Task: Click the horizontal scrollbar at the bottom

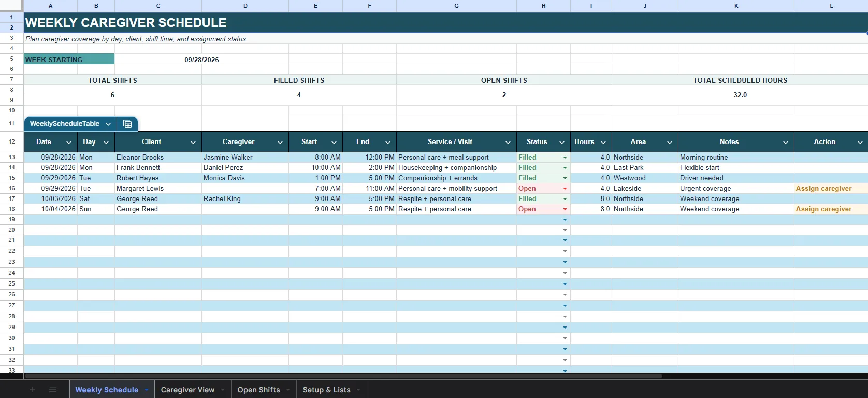Action: [343, 376]
